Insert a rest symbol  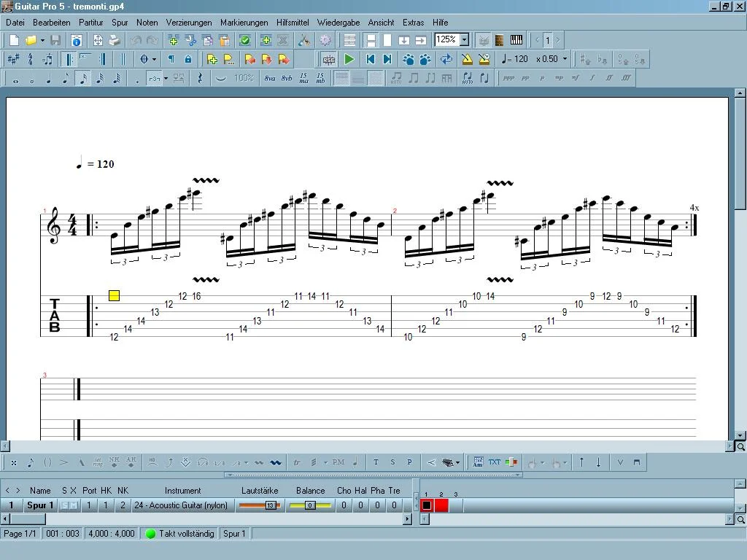(x=200, y=78)
